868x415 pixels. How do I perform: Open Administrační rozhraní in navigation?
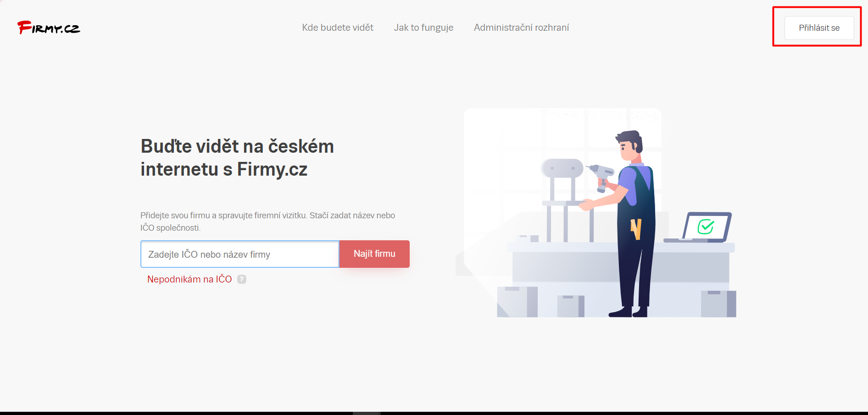click(x=521, y=28)
